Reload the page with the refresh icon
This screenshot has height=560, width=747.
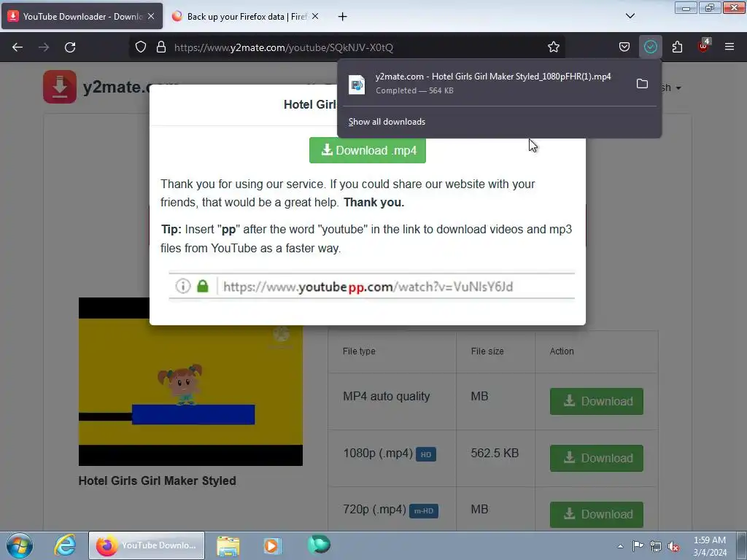(70, 47)
